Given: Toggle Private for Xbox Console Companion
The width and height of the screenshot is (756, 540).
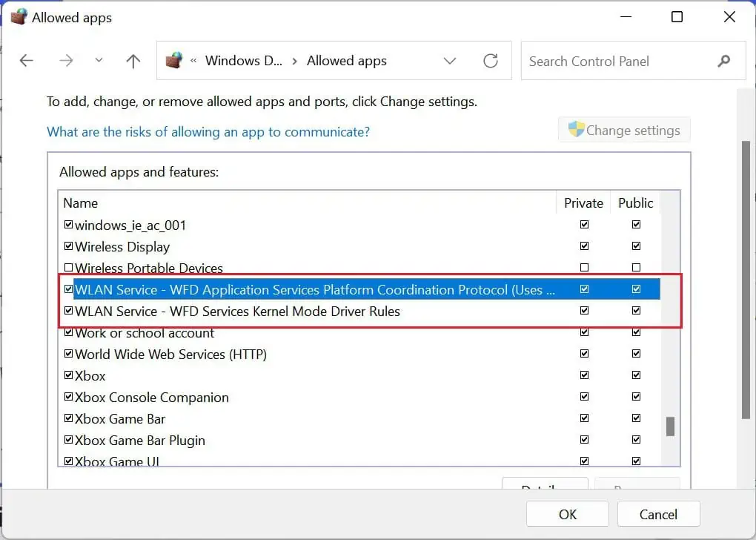Looking at the screenshot, I should coord(584,397).
